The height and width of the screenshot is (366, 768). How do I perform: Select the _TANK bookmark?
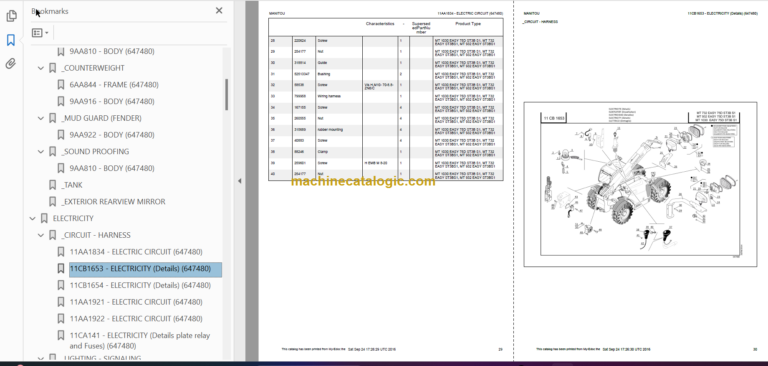[72, 185]
